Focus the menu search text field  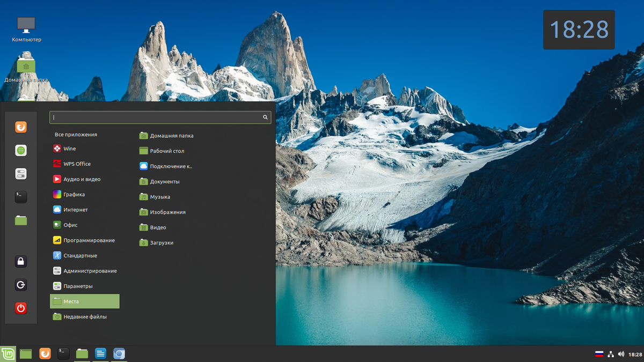point(160,117)
